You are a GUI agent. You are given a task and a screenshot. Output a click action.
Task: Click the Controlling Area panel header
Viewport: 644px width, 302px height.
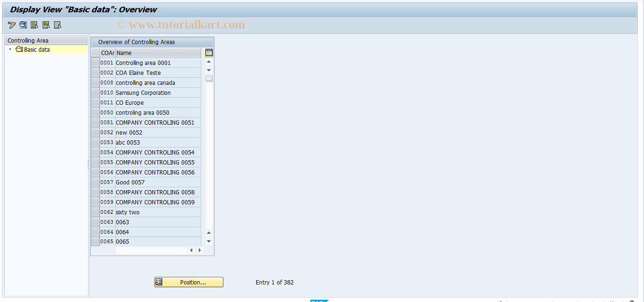tap(46, 40)
